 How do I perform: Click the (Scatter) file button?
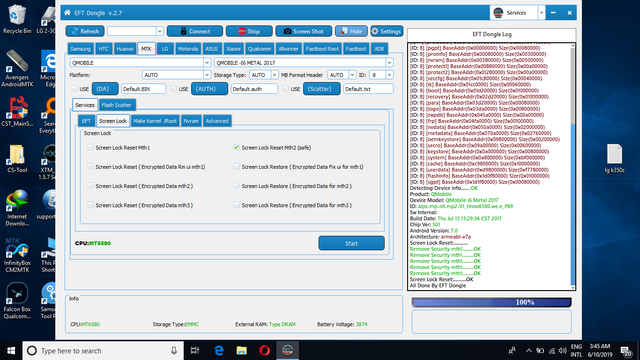click(322, 89)
